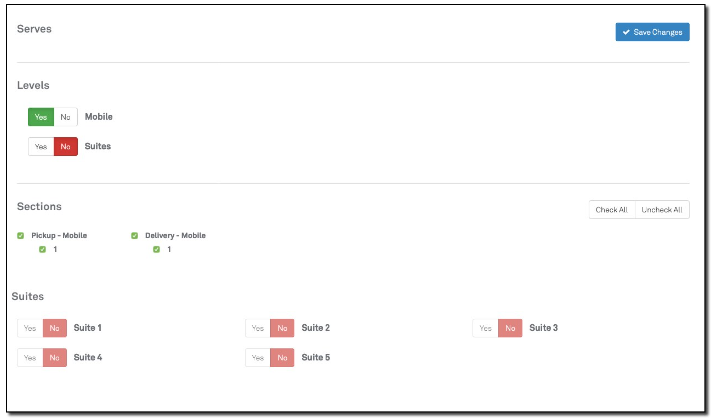Switch Suite 2 to Yes

(x=258, y=328)
